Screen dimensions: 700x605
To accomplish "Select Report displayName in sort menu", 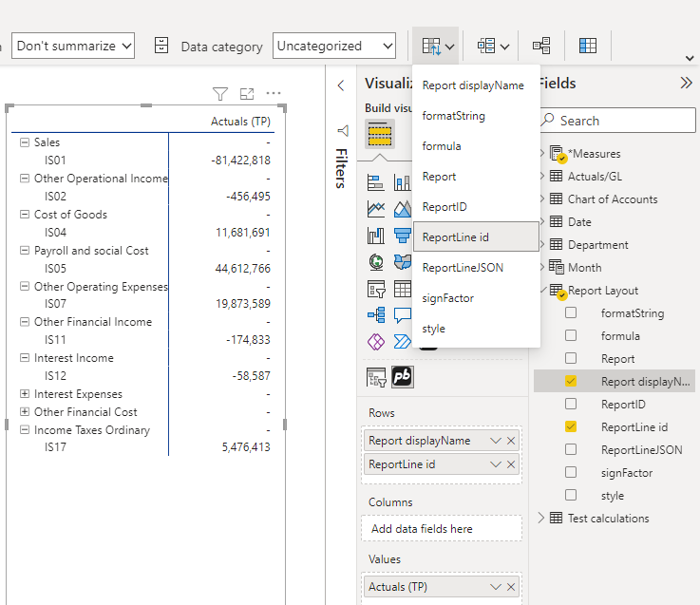I will point(477,85).
